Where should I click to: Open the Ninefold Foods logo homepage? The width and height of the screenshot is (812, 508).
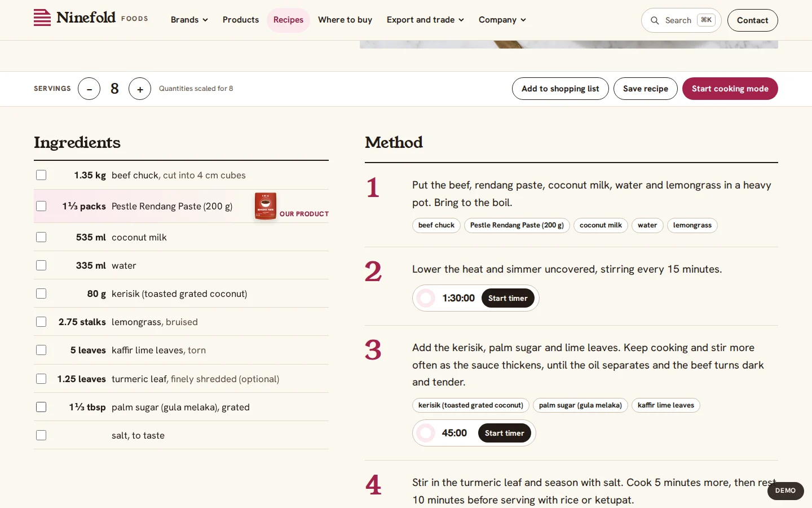(91, 18)
